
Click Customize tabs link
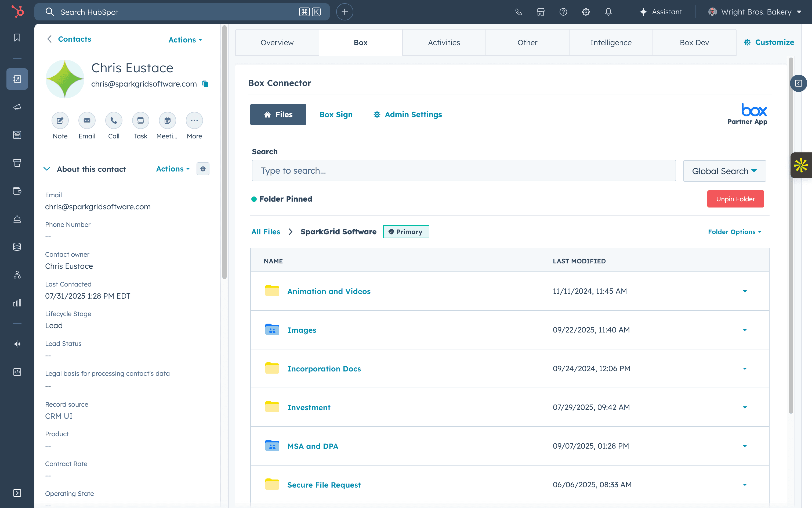(x=769, y=42)
